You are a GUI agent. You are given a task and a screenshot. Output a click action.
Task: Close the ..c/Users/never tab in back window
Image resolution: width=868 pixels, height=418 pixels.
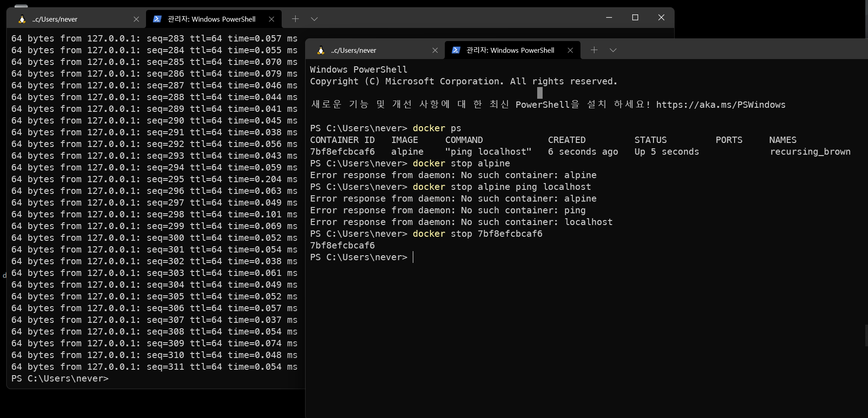(x=136, y=19)
